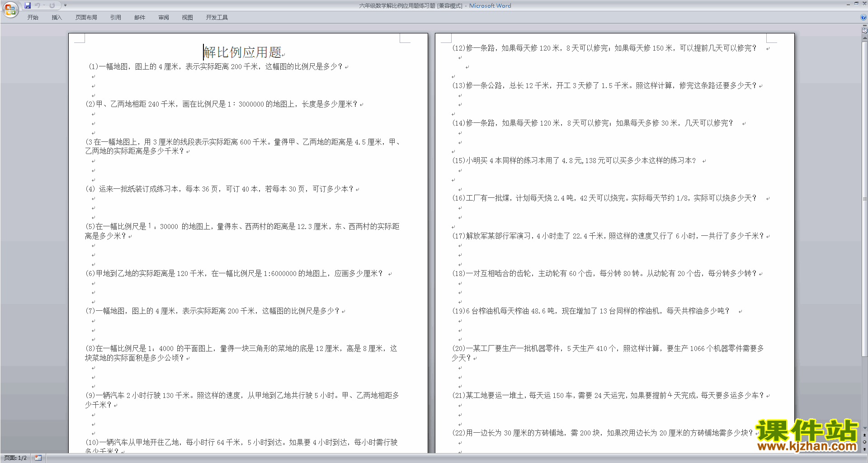Click the vertical scrollbar down arrow
This screenshot has width=868, height=463.
point(864,428)
